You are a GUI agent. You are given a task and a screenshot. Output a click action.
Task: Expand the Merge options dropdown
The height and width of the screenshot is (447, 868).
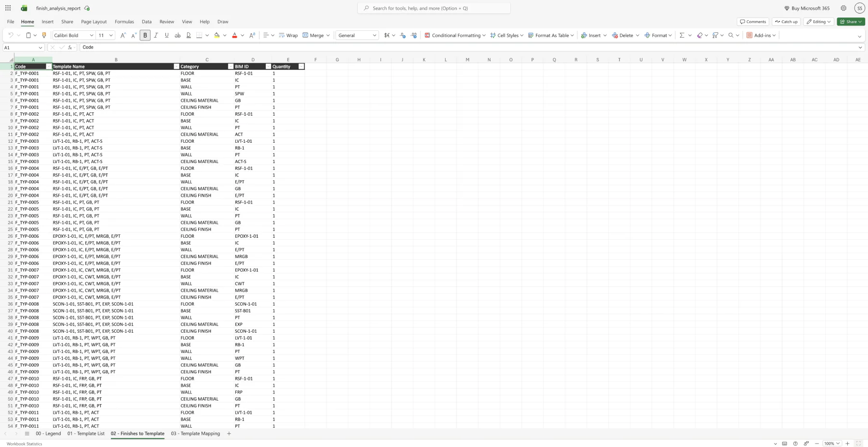coord(327,35)
